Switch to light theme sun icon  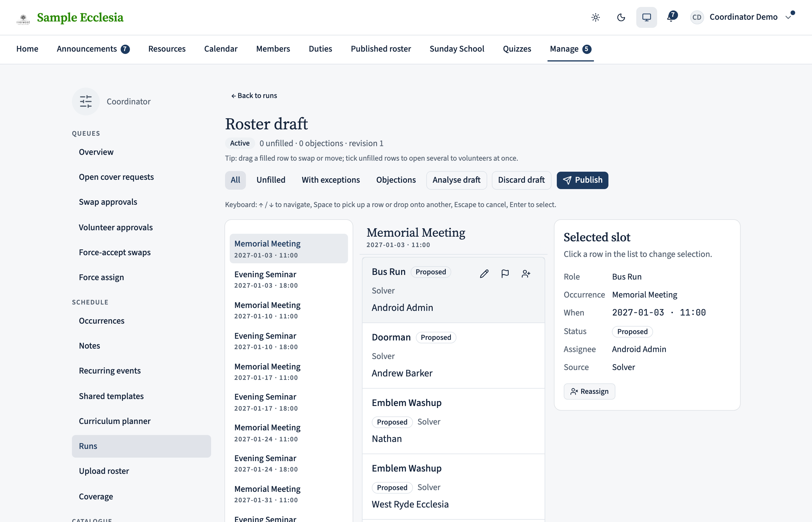(x=595, y=17)
